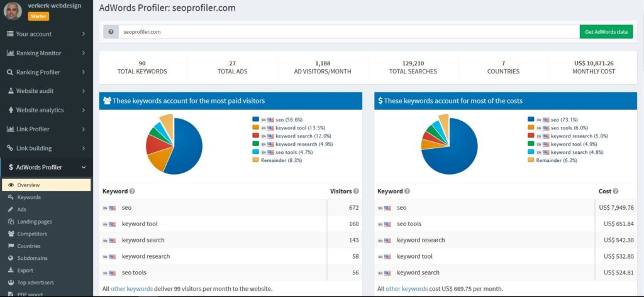Click the Landing pages copy icon
644x297 pixels.
[x=11, y=222]
